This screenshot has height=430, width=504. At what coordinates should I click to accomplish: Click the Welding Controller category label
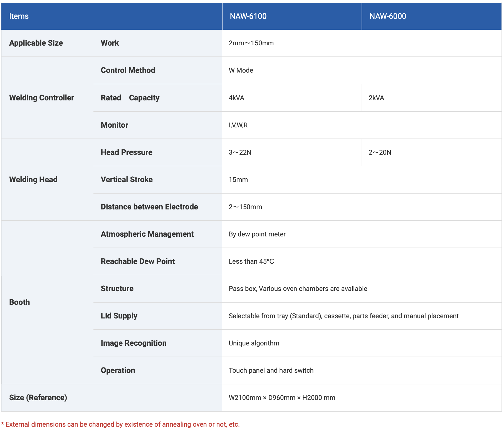[x=41, y=98]
